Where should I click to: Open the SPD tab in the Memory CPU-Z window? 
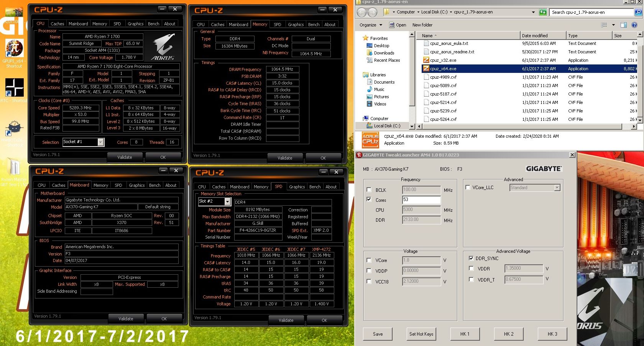(x=278, y=25)
